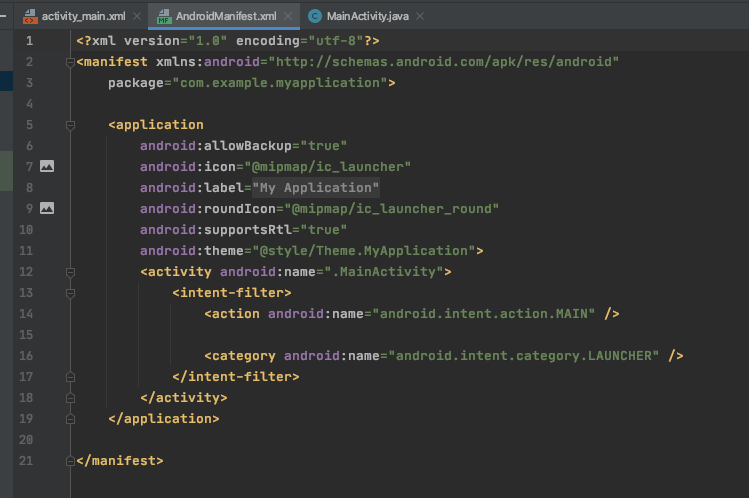Fold at the closing application tag marker
749x498 pixels.
[70, 419]
